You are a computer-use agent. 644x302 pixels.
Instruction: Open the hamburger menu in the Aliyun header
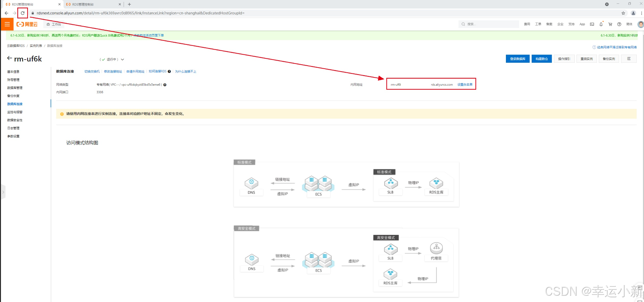(7, 24)
